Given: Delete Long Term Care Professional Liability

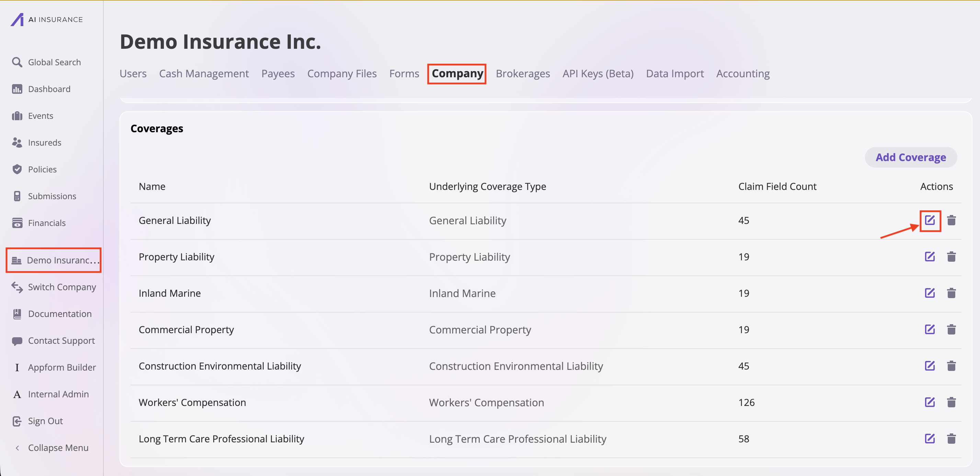Looking at the screenshot, I should [951, 439].
